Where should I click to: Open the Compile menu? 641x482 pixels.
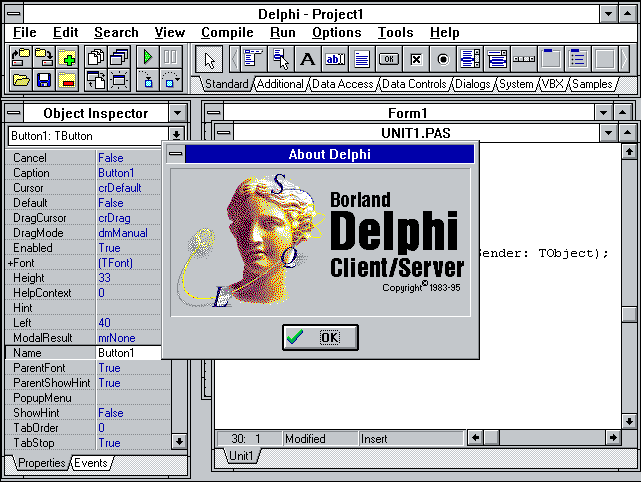[227, 32]
